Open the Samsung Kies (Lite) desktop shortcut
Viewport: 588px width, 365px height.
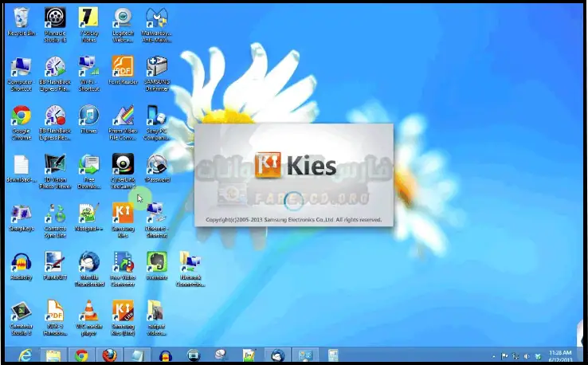tap(123, 312)
